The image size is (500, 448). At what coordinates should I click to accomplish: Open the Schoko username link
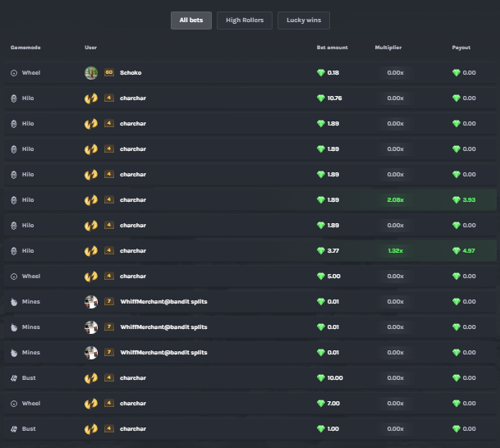131,73
